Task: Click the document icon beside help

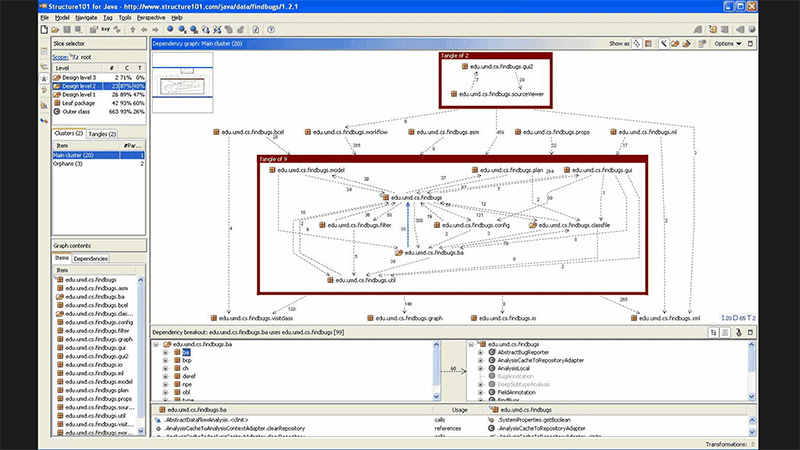Action: [256, 30]
